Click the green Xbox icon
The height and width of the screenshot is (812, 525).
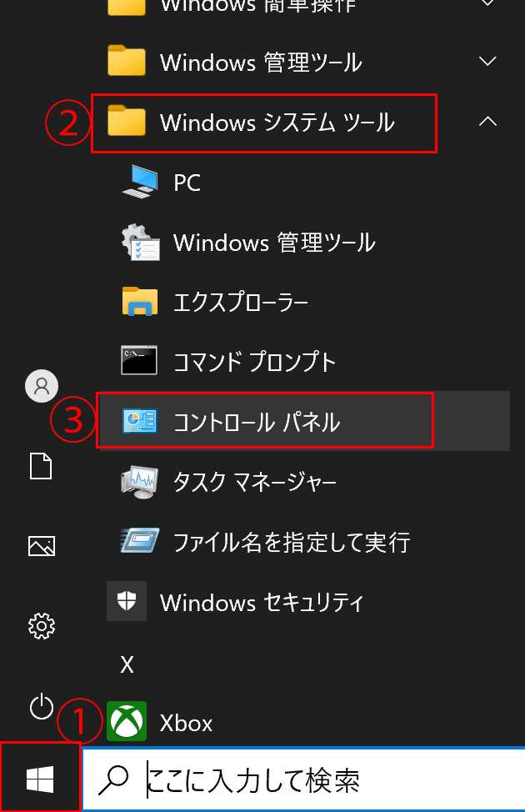pyautogui.click(x=127, y=721)
